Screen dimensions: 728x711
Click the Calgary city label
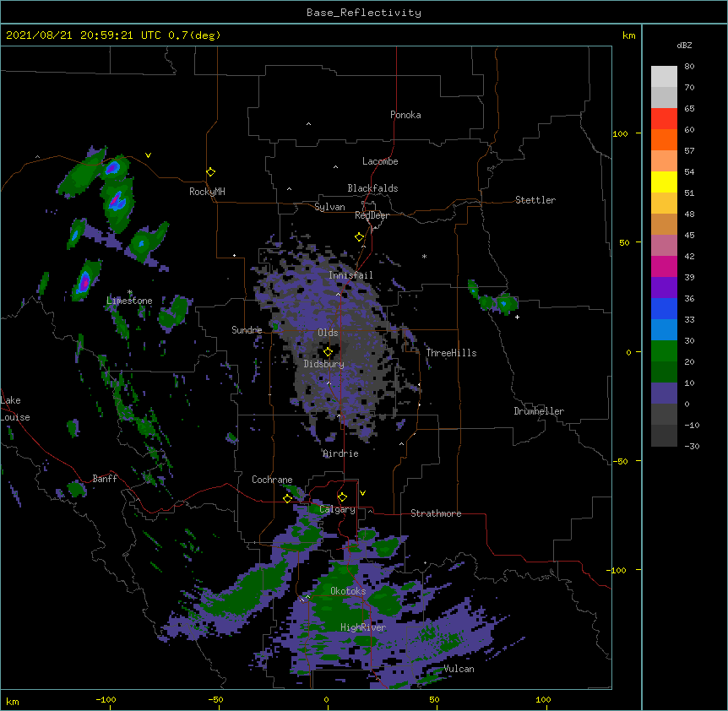[337, 509]
